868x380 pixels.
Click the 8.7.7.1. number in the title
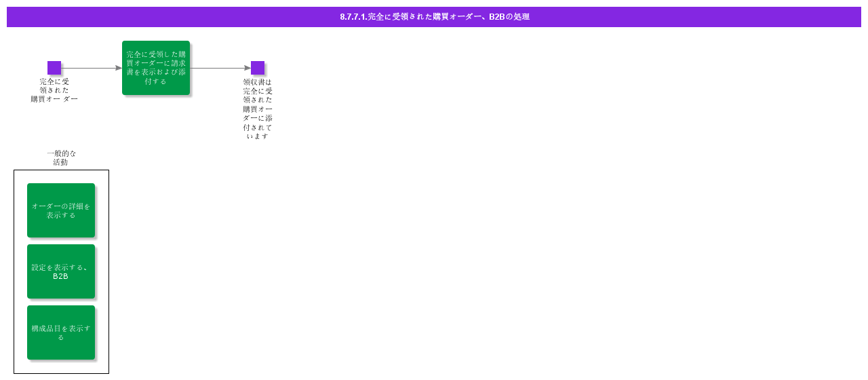tap(353, 17)
